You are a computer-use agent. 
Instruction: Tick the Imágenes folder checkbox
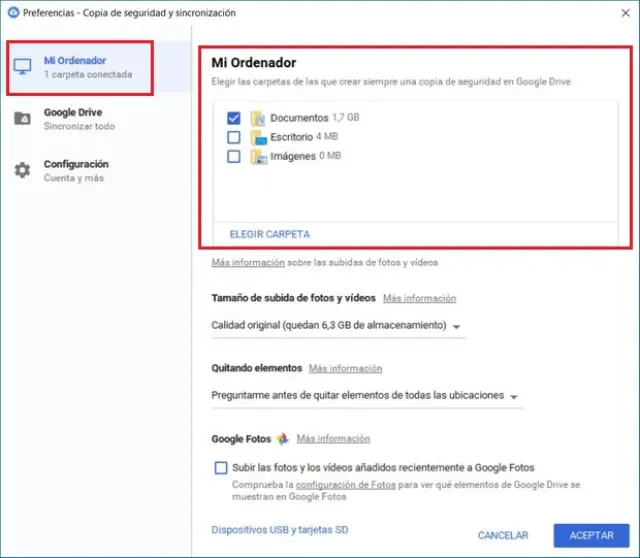pos(233,156)
